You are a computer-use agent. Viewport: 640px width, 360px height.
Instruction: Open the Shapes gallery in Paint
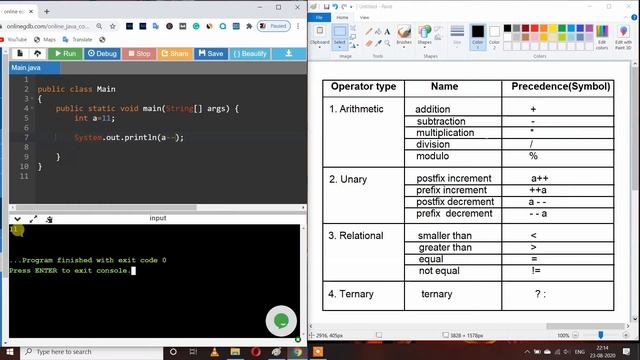(x=424, y=36)
